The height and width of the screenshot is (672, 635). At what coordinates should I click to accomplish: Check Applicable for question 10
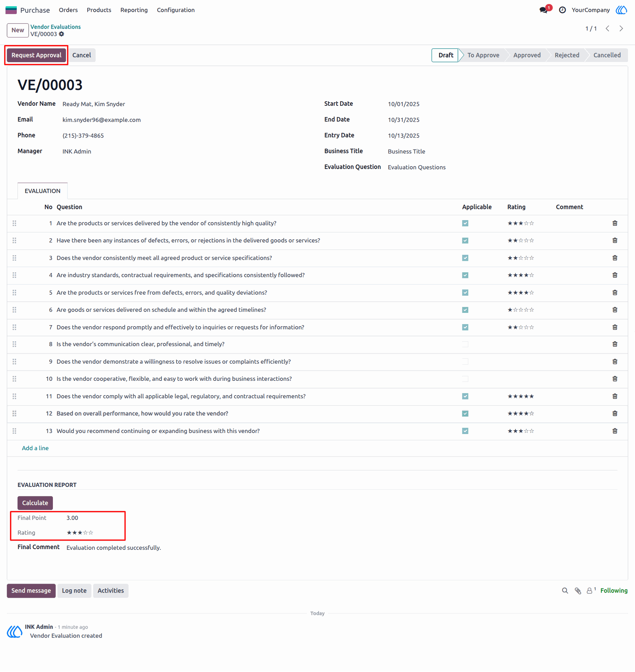point(465,379)
